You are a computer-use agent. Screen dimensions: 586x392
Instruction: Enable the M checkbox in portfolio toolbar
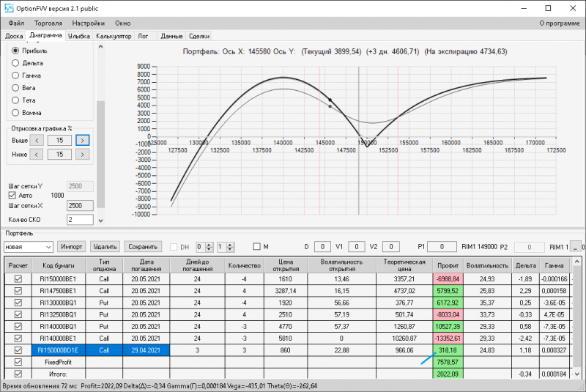[256, 247]
